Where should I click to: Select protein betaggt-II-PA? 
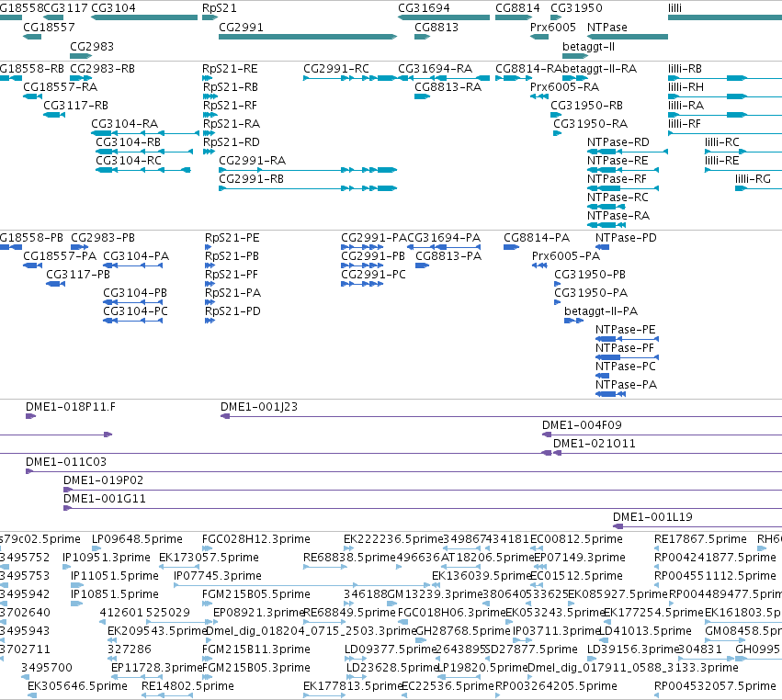point(600,311)
